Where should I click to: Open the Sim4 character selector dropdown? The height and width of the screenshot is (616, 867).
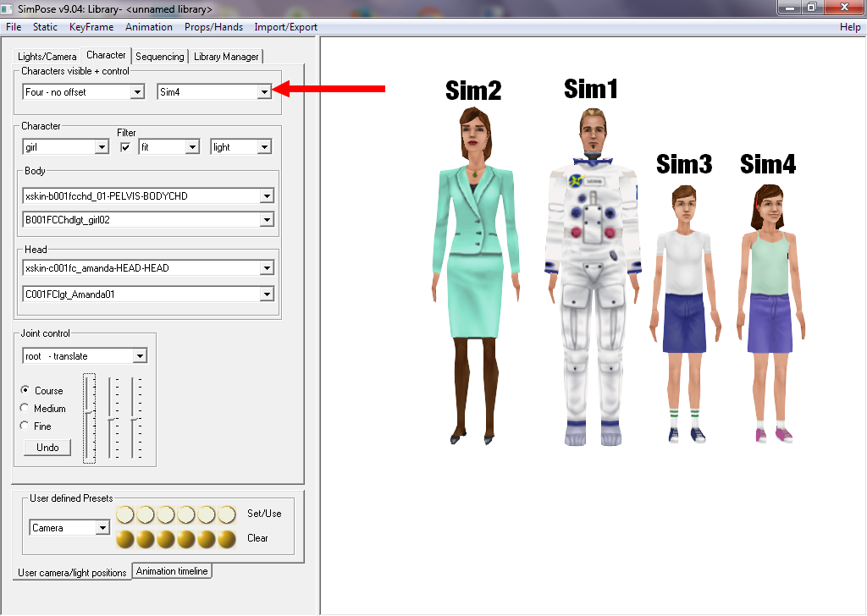click(x=264, y=92)
